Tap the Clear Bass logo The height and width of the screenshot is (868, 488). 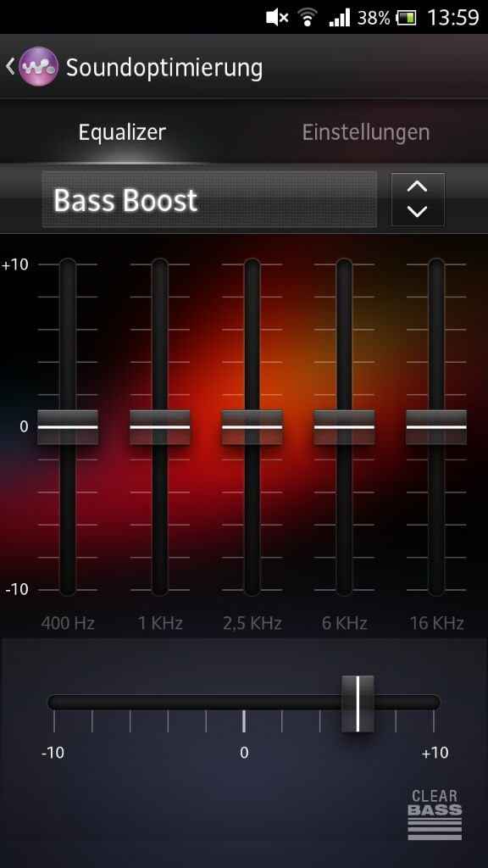pos(435,815)
